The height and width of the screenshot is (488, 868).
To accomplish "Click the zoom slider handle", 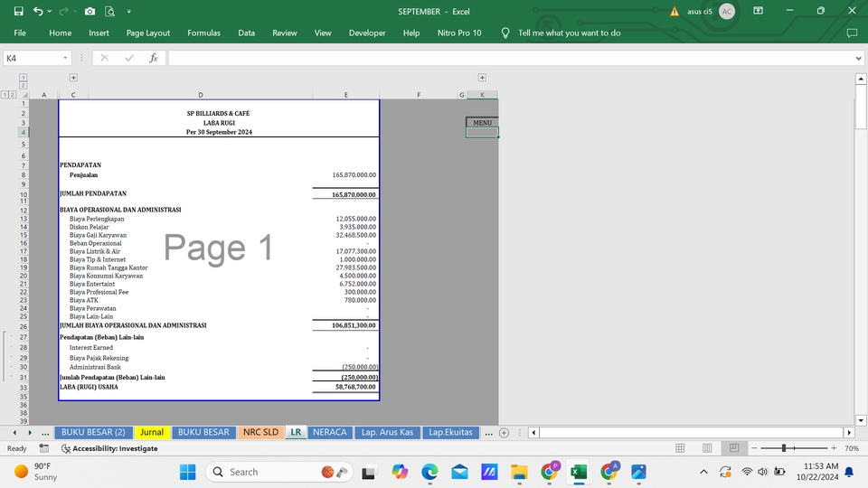I will tap(784, 448).
